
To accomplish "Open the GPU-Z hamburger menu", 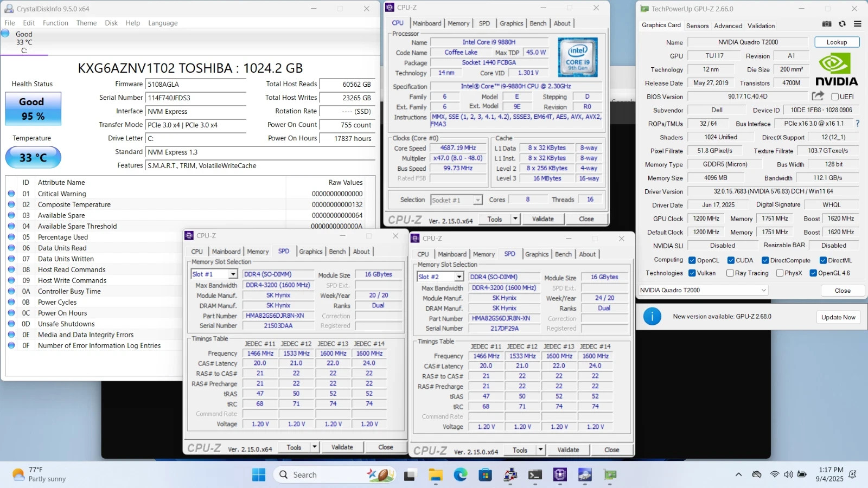I will (857, 24).
